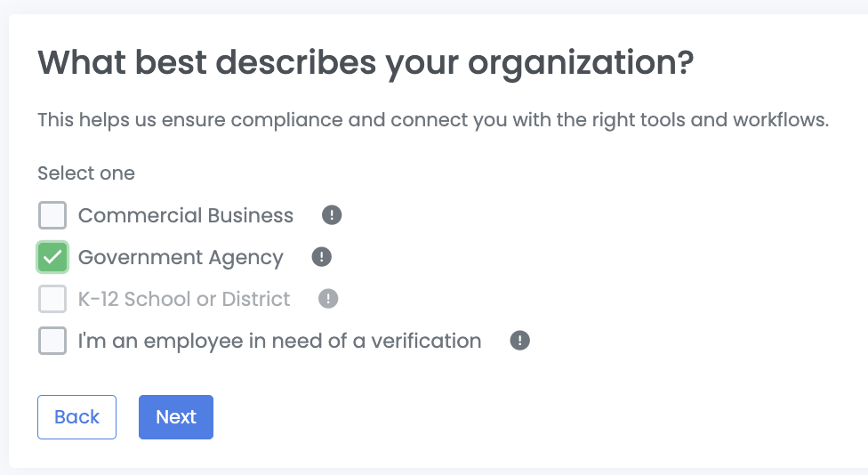868x475 pixels.
Task: Click the "Select one" label
Action: tap(86, 173)
